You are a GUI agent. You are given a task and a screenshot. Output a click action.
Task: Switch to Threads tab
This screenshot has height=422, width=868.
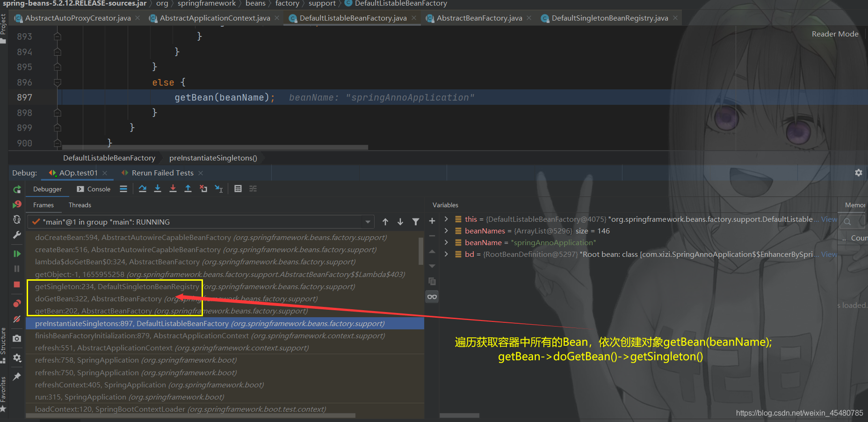80,205
